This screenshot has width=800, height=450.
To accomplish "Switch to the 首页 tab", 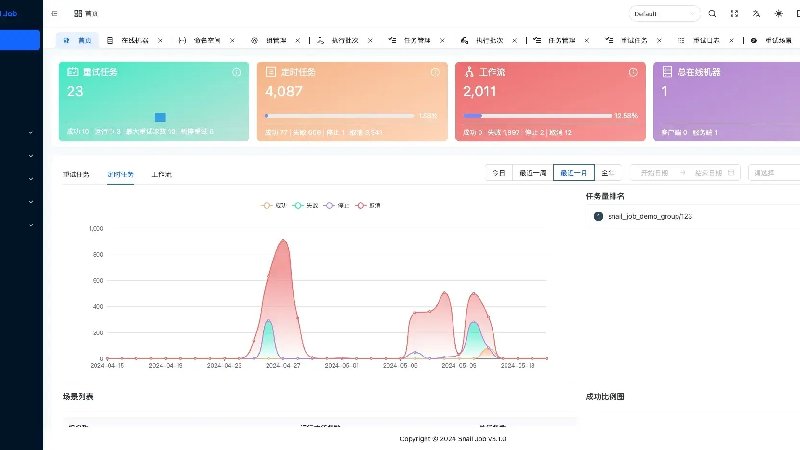I will pyautogui.click(x=78, y=40).
